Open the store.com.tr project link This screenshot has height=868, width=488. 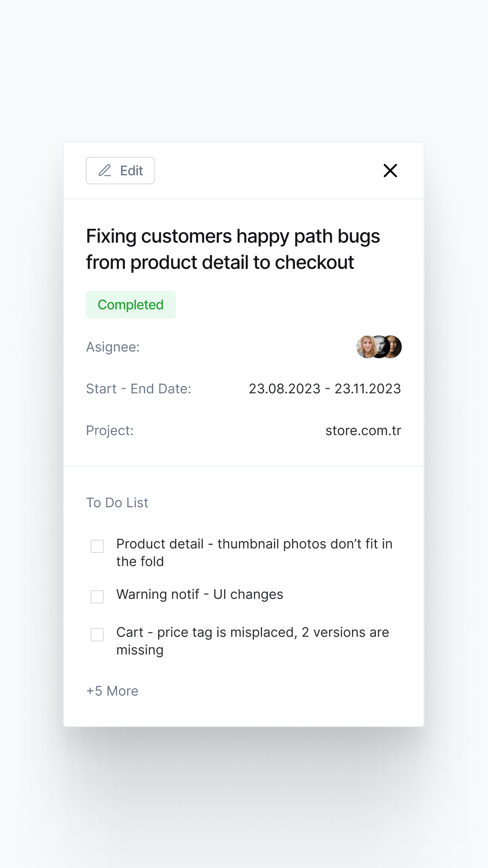pyautogui.click(x=363, y=430)
